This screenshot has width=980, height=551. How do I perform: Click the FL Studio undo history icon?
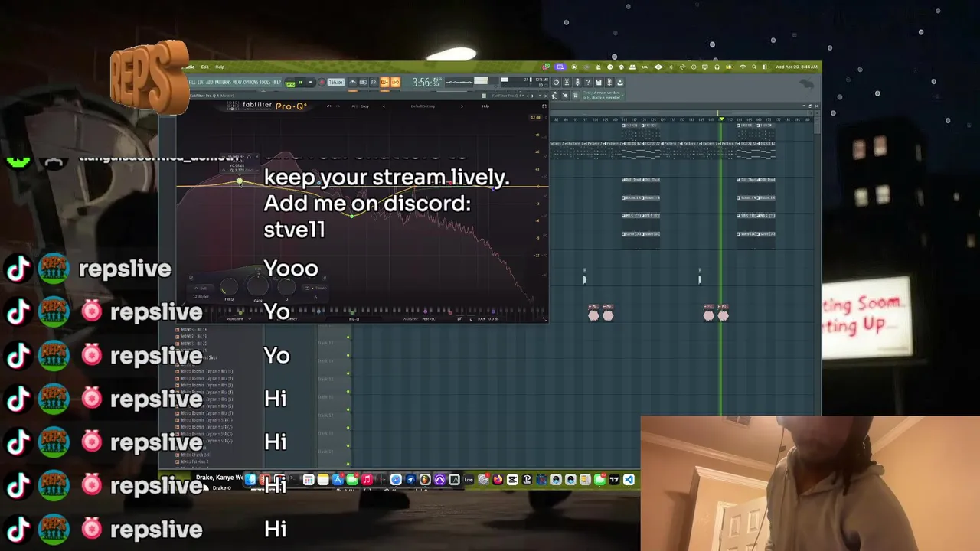point(557,83)
